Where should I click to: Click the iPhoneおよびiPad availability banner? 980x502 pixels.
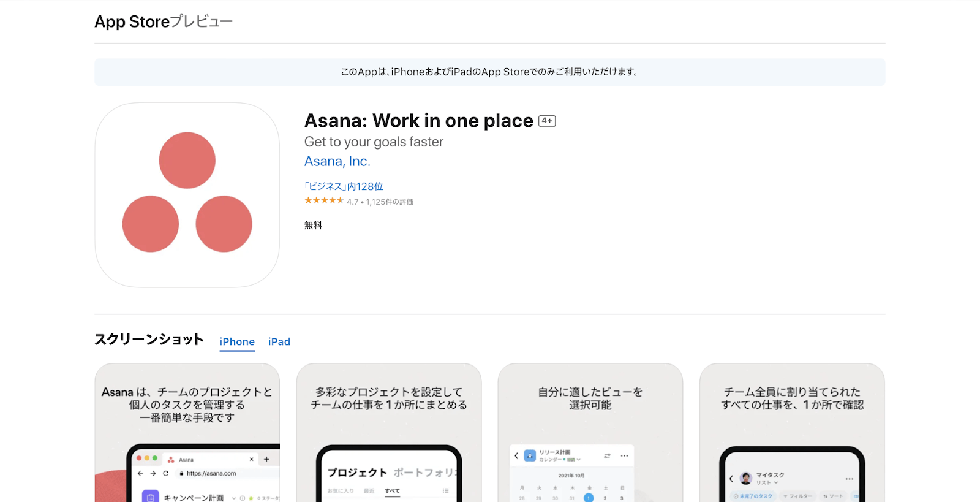click(x=490, y=72)
